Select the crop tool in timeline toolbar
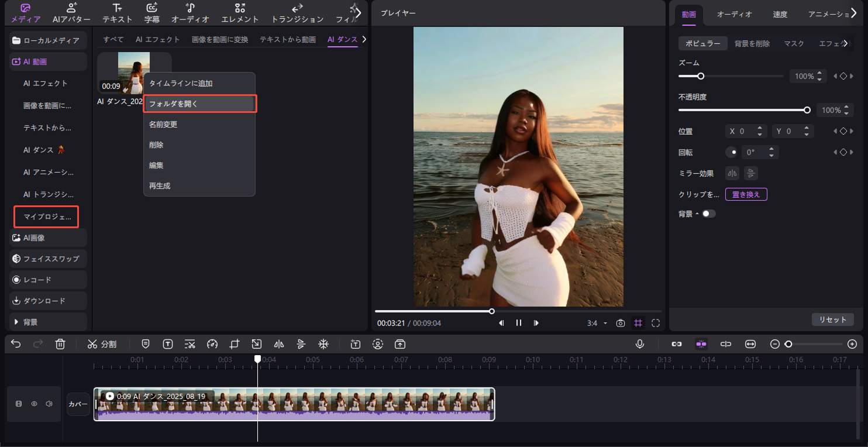Screen dimensions: 868x447 (235, 344)
